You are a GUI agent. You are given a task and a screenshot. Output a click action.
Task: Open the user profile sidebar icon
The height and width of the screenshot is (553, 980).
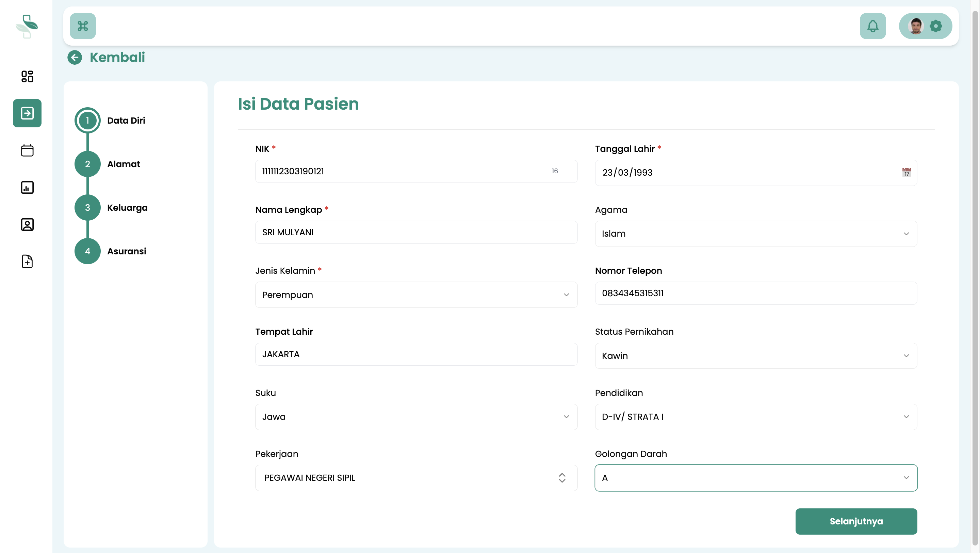pos(27,224)
